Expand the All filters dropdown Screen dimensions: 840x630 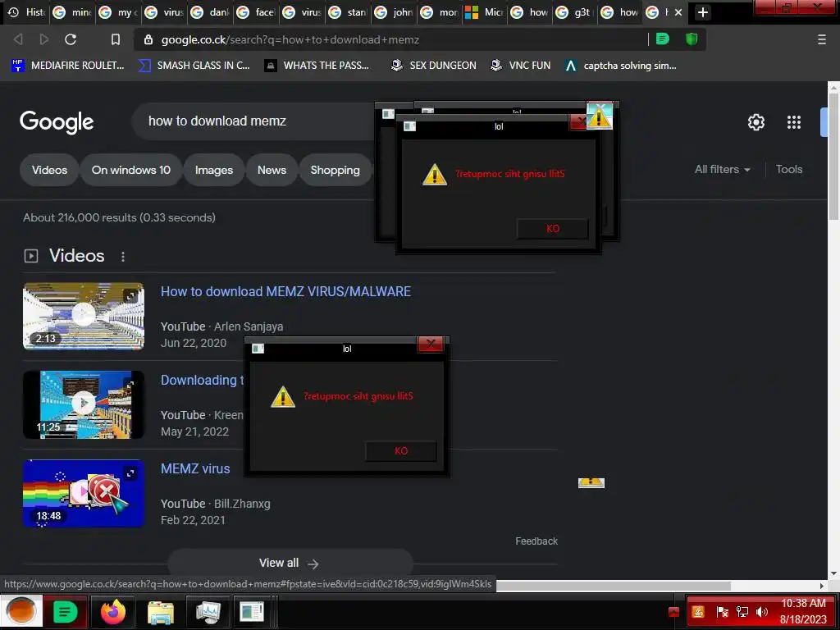click(x=722, y=169)
